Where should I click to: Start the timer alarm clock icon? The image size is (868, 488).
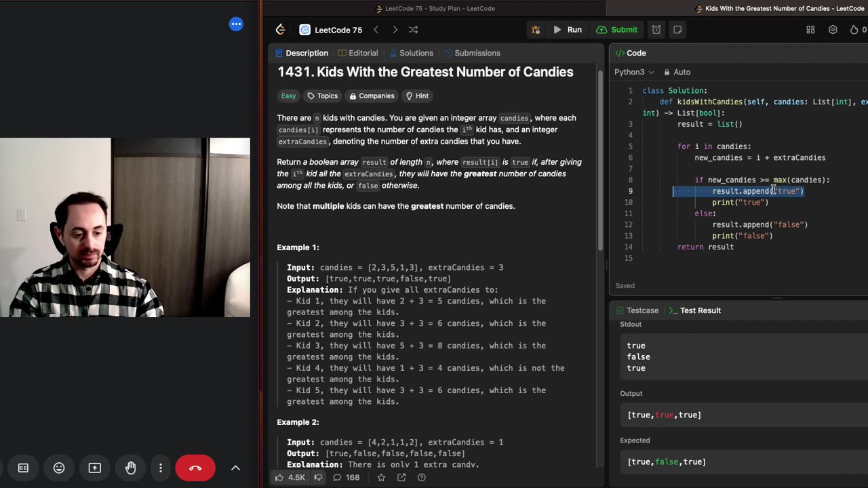(x=656, y=30)
